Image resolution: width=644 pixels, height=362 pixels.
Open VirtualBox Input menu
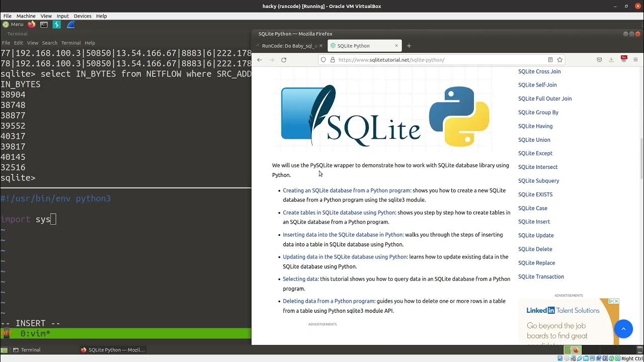point(63,16)
